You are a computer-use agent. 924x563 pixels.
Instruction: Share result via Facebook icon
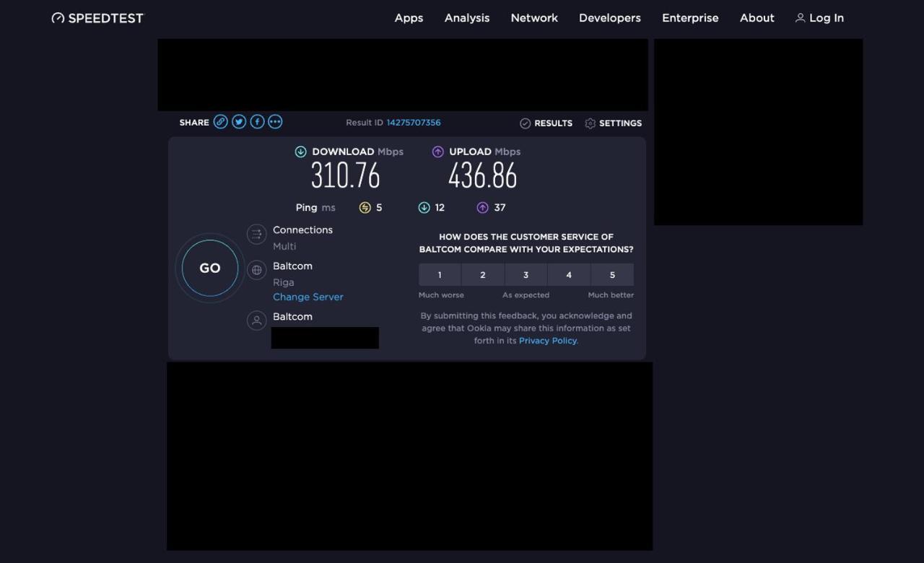257,122
